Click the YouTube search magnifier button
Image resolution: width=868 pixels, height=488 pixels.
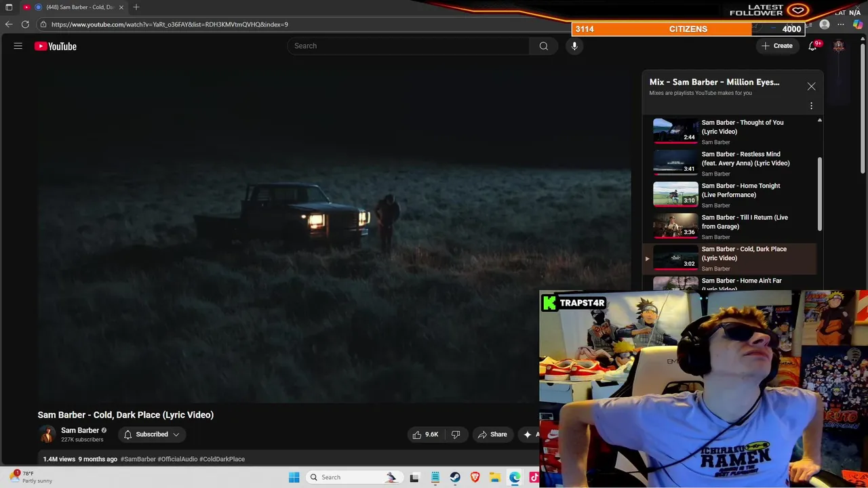543,46
